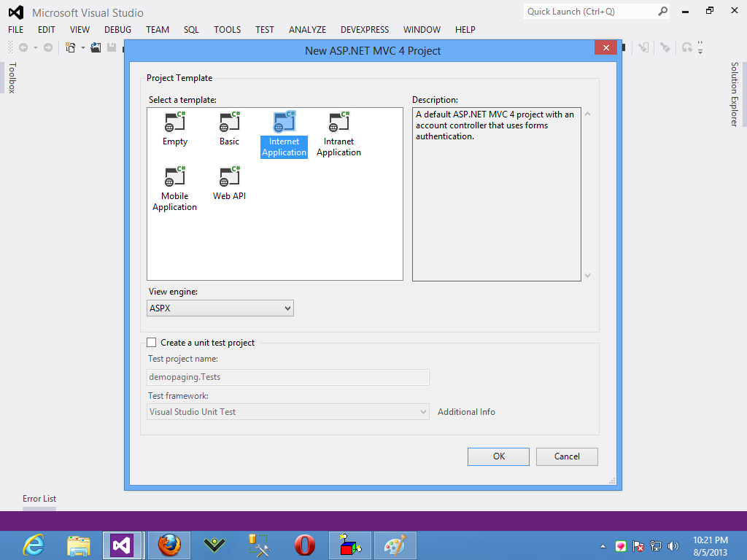The height and width of the screenshot is (560, 747).
Task: Open the VIEW menu
Action: coord(80,29)
